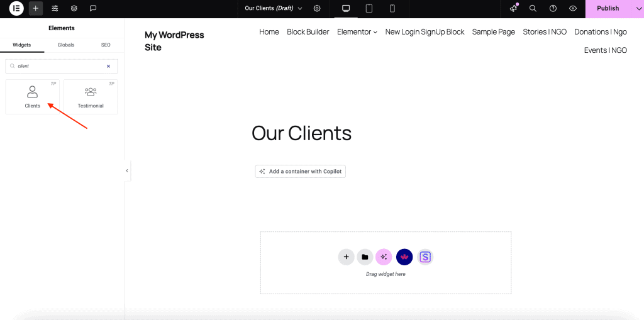Click the Publish button
This screenshot has width=644, height=320.
click(608, 9)
